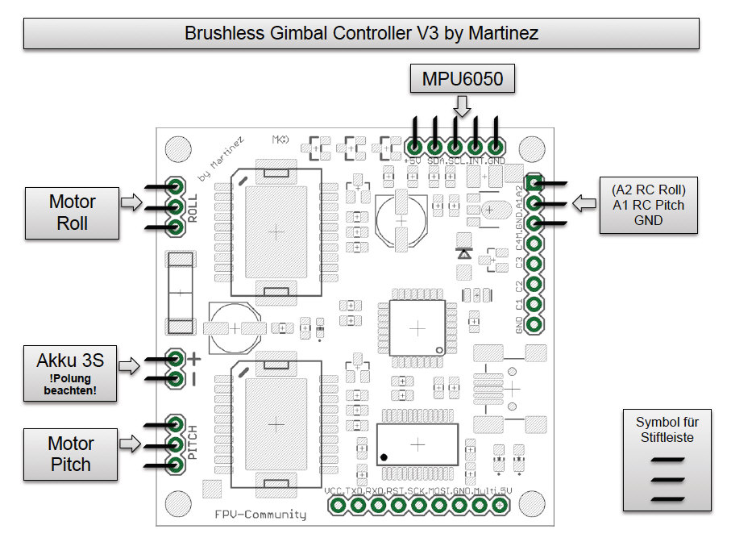Click the MPU6050 label box
The height and width of the screenshot is (546, 756).
[x=463, y=78]
